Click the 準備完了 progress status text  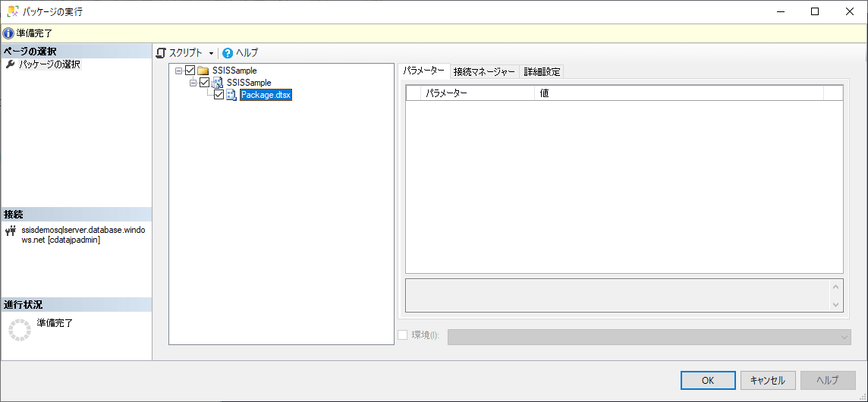pyautogui.click(x=55, y=322)
